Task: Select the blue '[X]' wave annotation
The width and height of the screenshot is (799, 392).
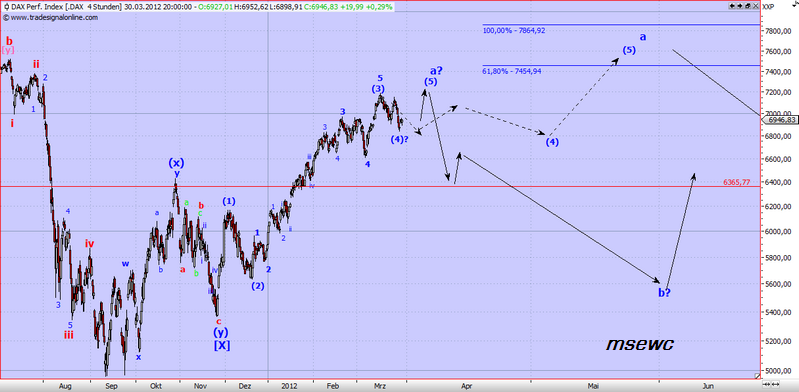Action: click(221, 345)
